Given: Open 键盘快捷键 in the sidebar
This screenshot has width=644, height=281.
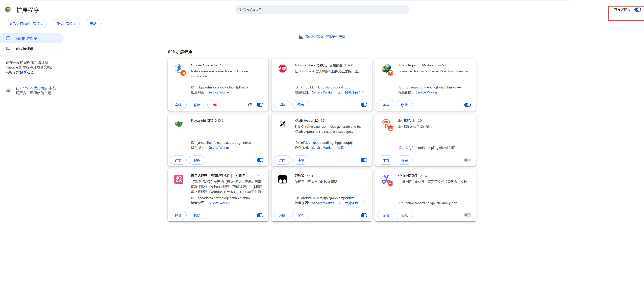Looking at the screenshot, I should click(32, 48).
